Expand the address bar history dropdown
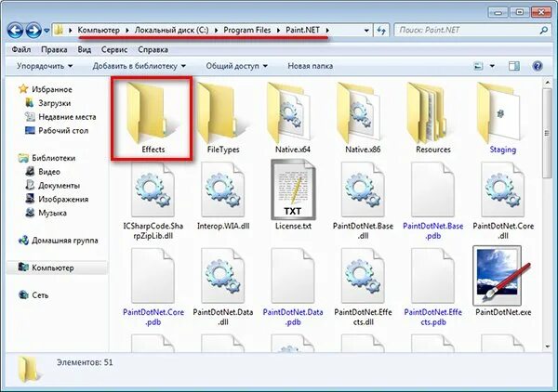This screenshot has height=392, width=558. [366, 31]
